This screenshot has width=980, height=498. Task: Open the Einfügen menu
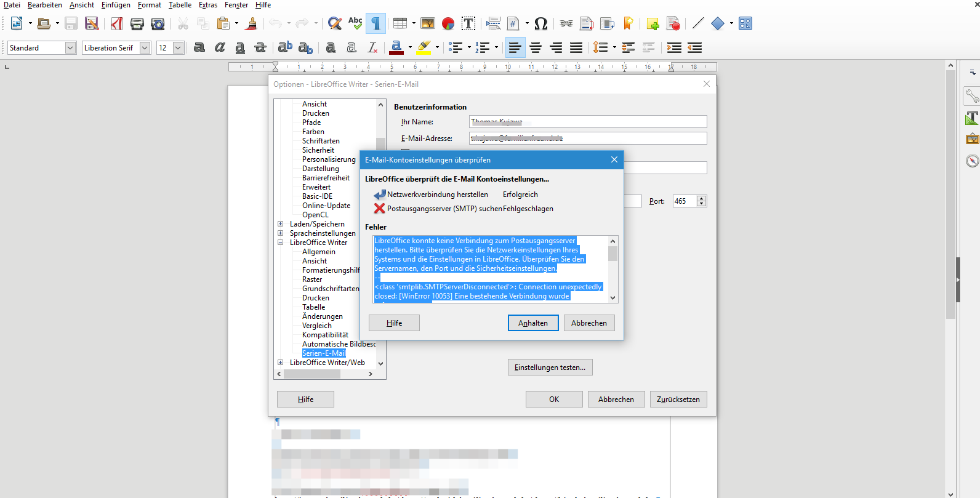(x=116, y=5)
